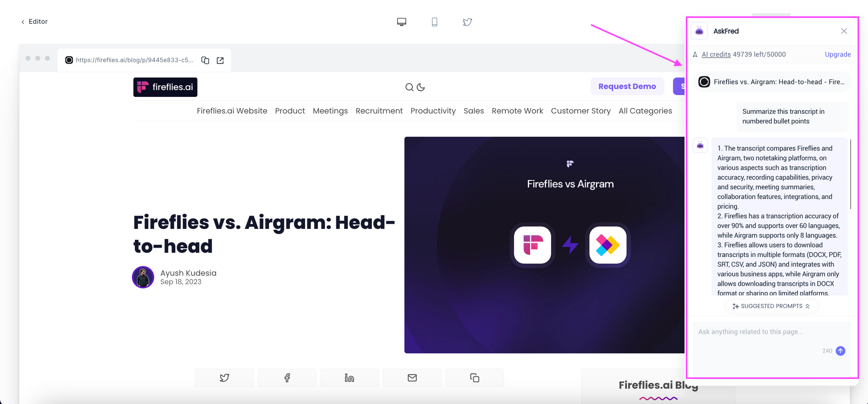Copy the article link using the copy icon
Viewport: 868px width, 404px height.
(474, 378)
